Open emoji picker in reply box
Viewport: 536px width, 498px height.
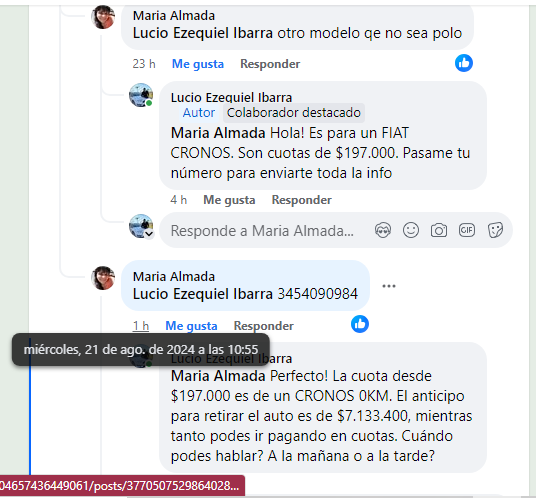coord(411,230)
